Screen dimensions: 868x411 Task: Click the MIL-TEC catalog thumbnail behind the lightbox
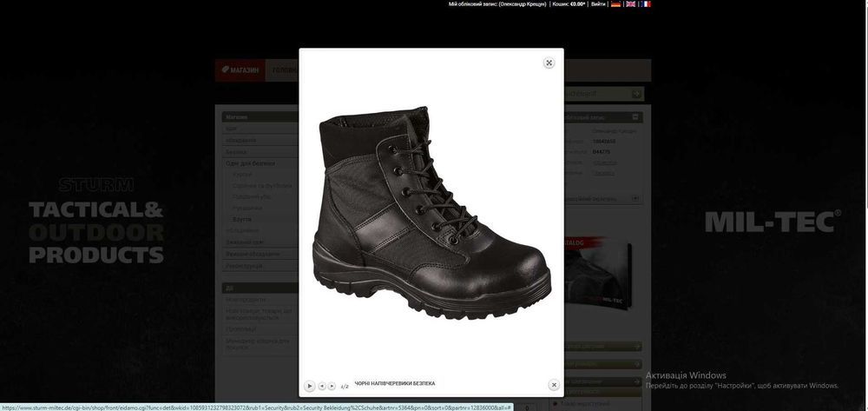[x=598, y=275]
